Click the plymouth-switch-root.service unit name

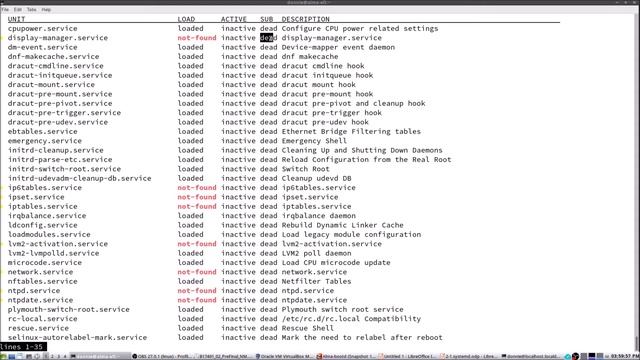coord(69,310)
